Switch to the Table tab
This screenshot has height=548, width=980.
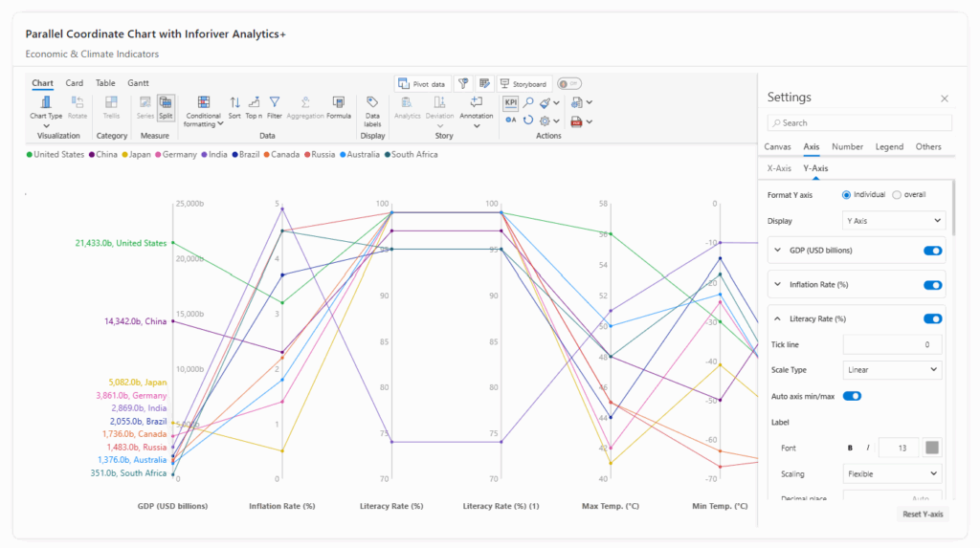tap(105, 83)
